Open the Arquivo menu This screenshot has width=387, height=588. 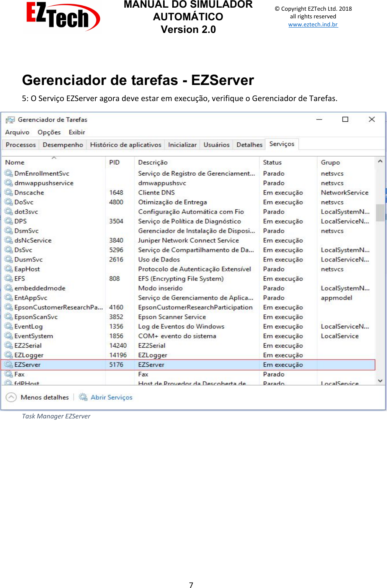(x=17, y=132)
